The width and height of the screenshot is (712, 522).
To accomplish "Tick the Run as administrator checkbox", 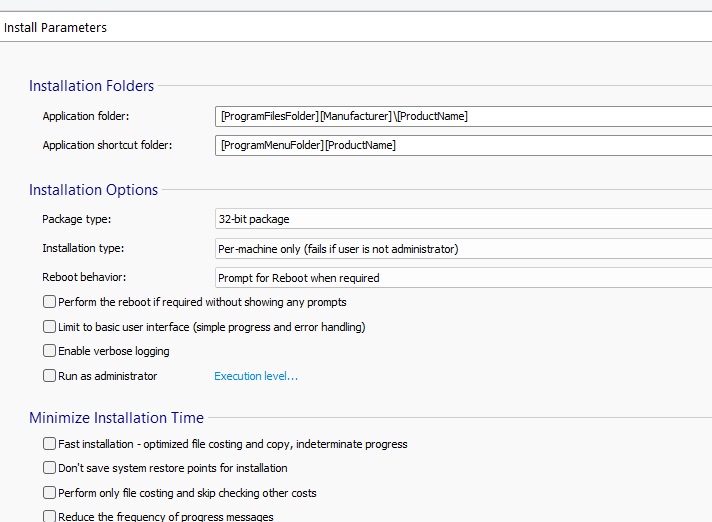I will 50,376.
